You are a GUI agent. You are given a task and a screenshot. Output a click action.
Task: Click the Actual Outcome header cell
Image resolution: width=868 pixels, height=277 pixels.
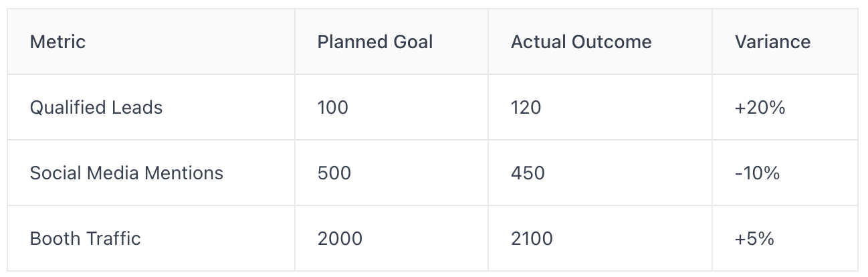pyautogui.click(x=581, y=41)
